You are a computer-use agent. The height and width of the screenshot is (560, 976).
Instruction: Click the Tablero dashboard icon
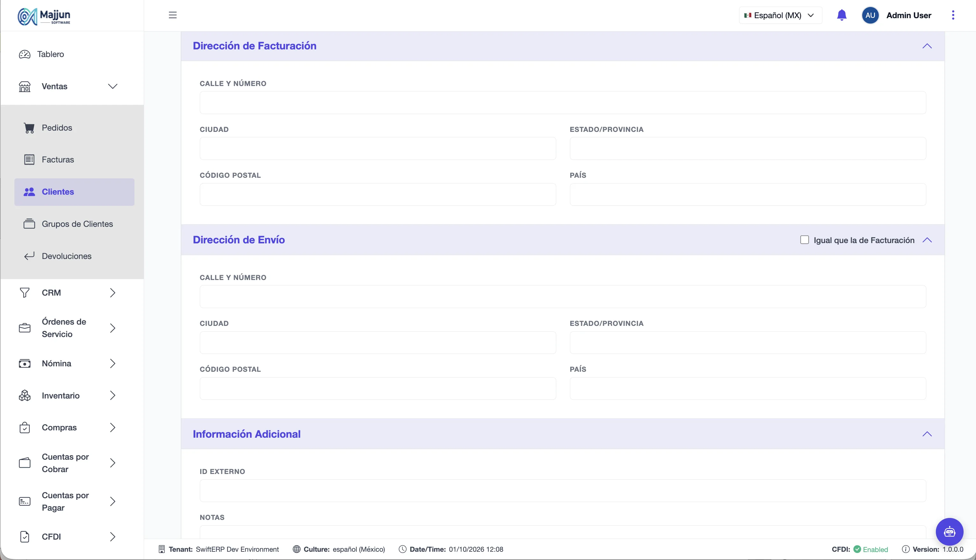tap(25, 54)
